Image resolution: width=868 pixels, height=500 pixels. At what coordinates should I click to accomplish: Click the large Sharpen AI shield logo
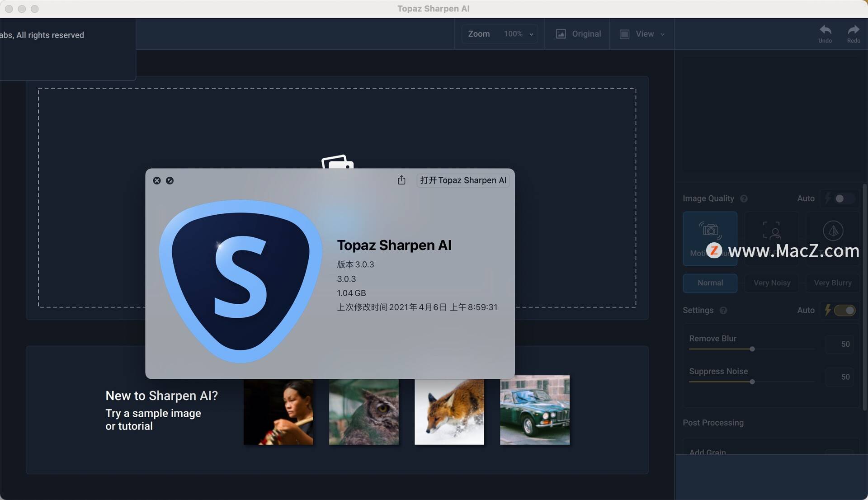241,281
